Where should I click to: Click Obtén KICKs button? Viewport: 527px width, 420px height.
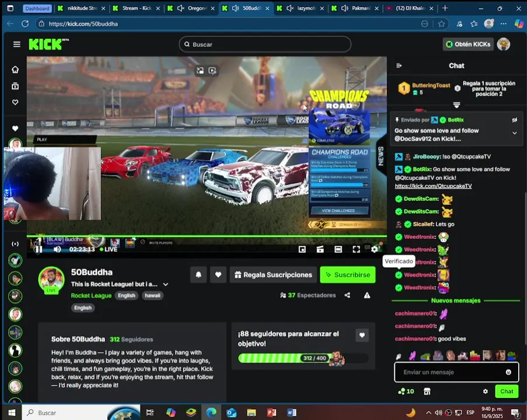(x=468, y=44)
